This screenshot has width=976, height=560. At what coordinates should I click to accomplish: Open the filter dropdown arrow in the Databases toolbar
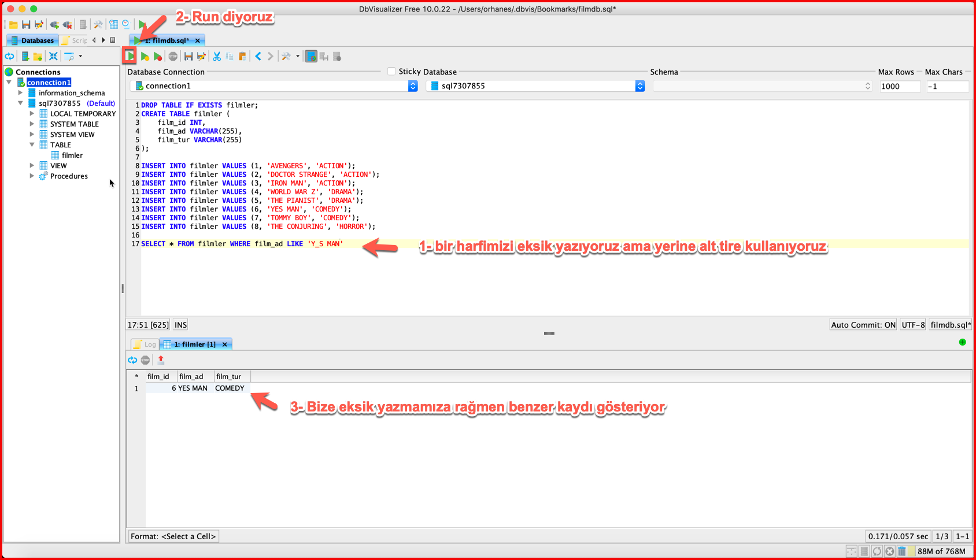coord(80,56)
